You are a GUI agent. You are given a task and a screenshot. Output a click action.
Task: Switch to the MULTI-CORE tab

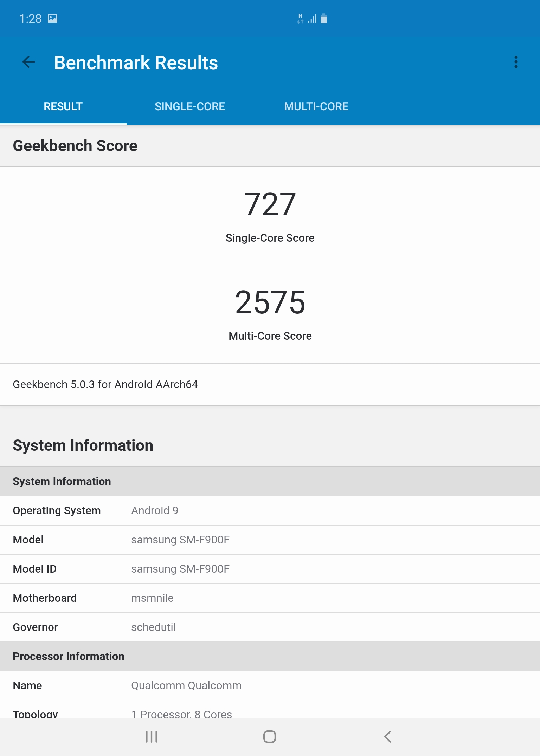pyautogui.click(x=316, y=106)
